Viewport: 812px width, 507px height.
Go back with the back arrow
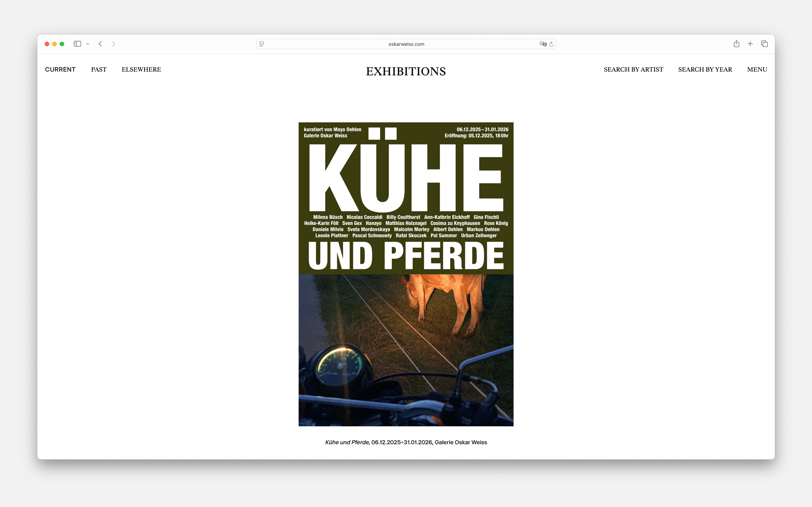click(100, 44)
